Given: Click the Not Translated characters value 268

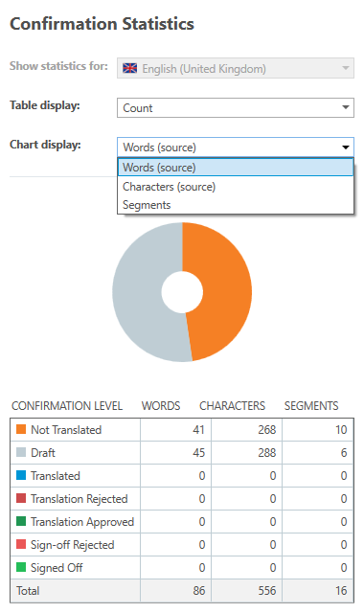Looking at the screenshot, I should pyautogui.click(x=267, y=430).
